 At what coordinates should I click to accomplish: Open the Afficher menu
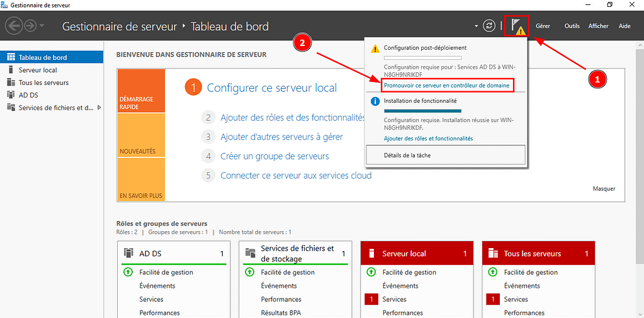[x=598, y=26]
